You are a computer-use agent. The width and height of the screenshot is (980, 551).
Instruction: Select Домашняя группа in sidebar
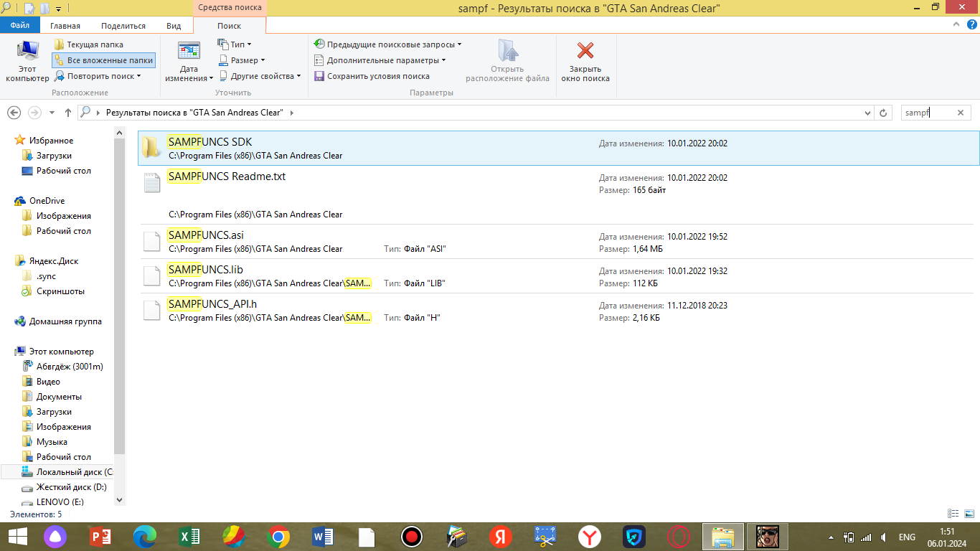click(x=65, y=321)
